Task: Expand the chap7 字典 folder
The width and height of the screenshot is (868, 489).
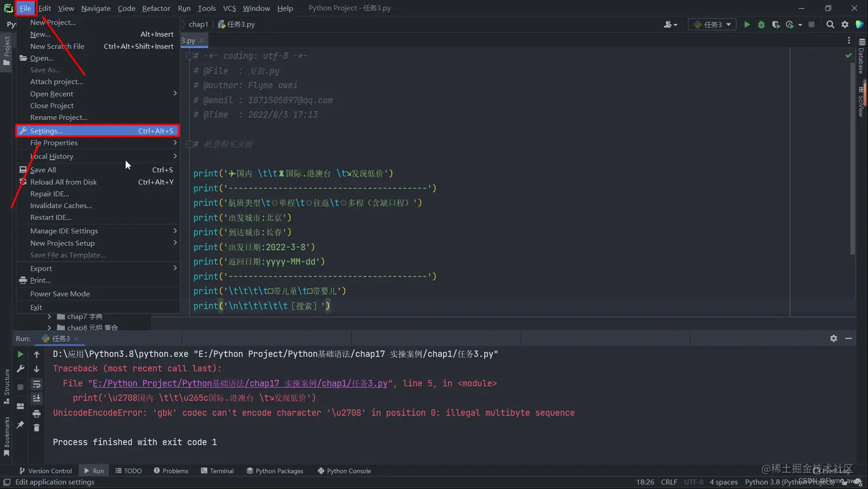Action: point(49,317)
